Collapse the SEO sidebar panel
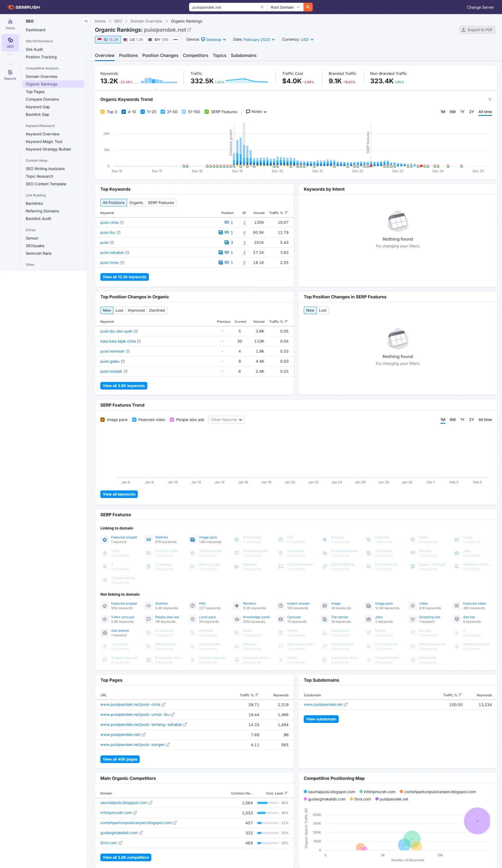502x868 pixels. 86,21
